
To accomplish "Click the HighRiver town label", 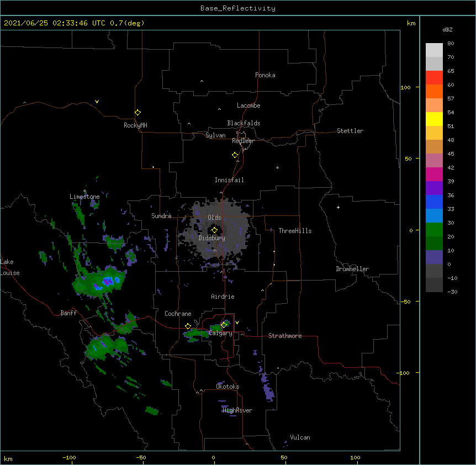I will pyautogui.click(x=237, y=410).
